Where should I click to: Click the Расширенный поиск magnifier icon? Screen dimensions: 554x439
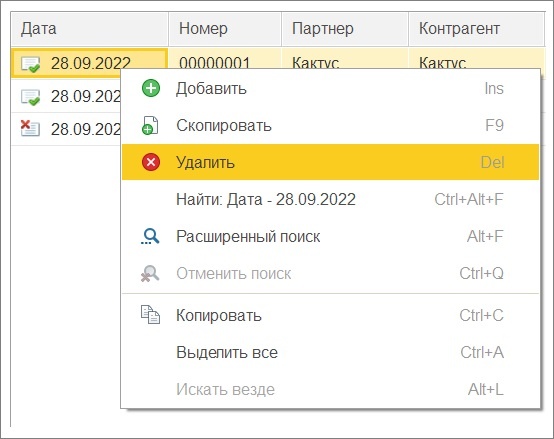(x=150, y=236)
